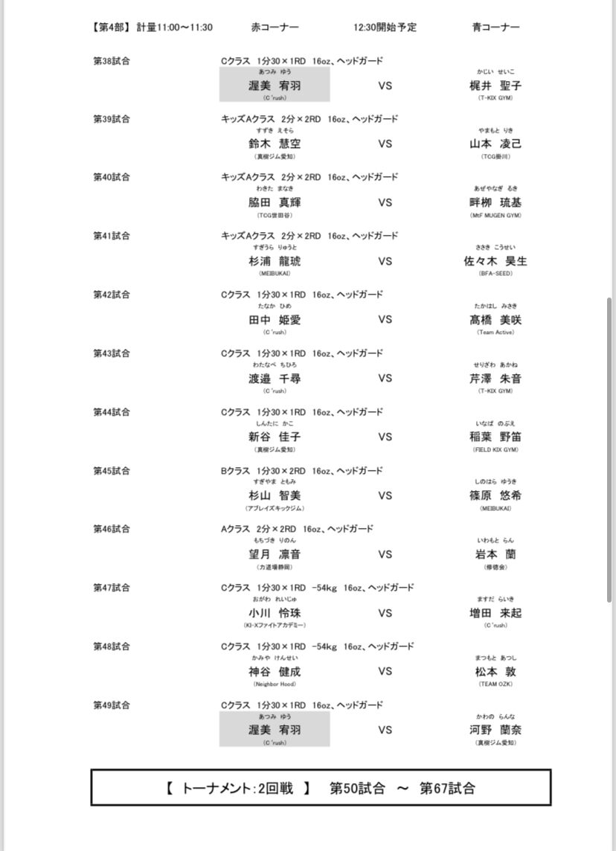Click the vertical scrollbar thumb on the right
This screenshot has height=851, width=616.
[x=609, y=449]
